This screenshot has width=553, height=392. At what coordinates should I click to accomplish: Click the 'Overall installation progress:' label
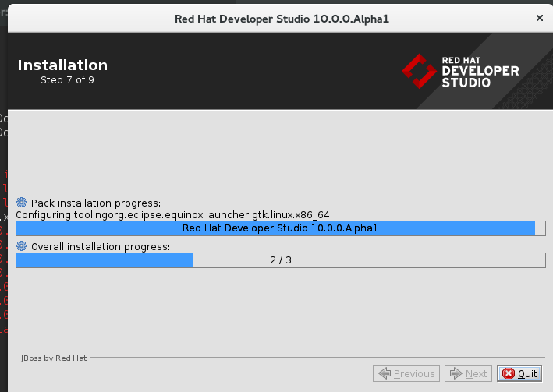point(101,247)
